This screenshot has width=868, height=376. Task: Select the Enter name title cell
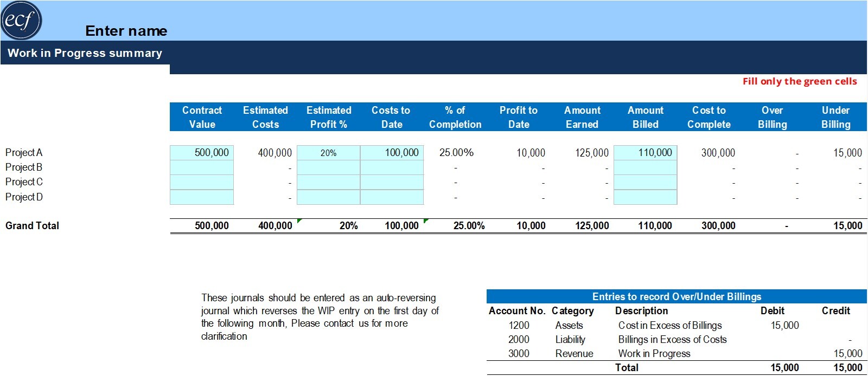(126, 31)
